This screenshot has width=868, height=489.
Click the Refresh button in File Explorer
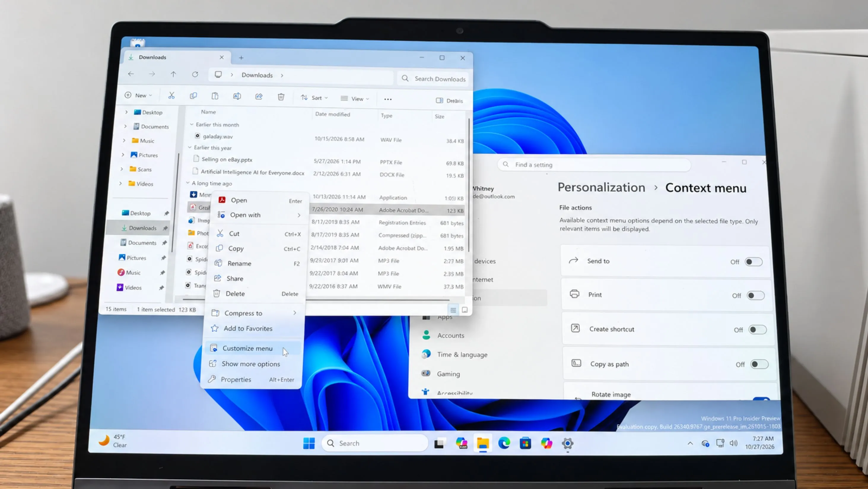click(195, 74)
